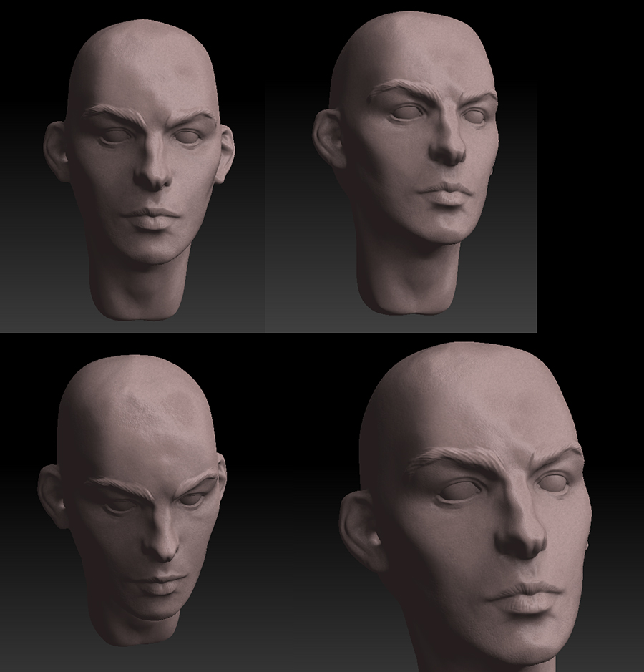Screen dimensions: 644x672
Task: Click the chin of the downward-tilted head
Action: tap(155, 610)
